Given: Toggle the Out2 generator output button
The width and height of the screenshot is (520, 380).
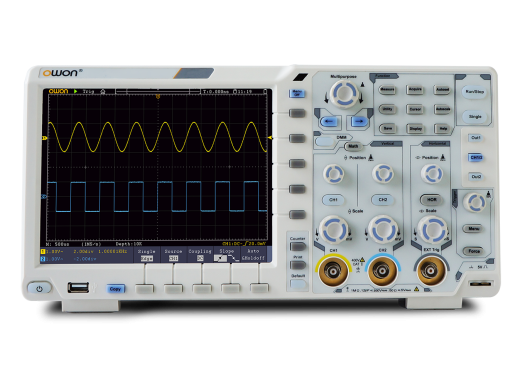Looking at the screenshot, I should point(476,177).
